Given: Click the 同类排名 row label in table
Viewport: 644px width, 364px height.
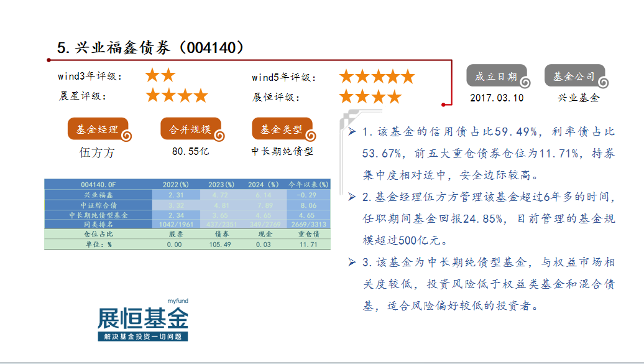Looking at the screenshot, I should (x=98, y=225).
